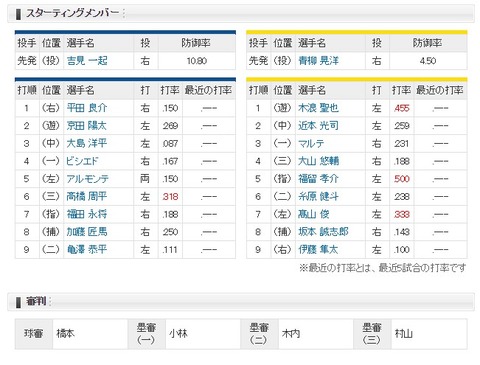Open 福留 孝介 player page

point(318,179)
